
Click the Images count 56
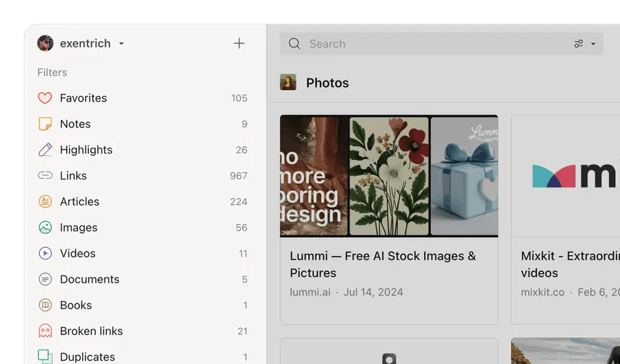[242, 227]
